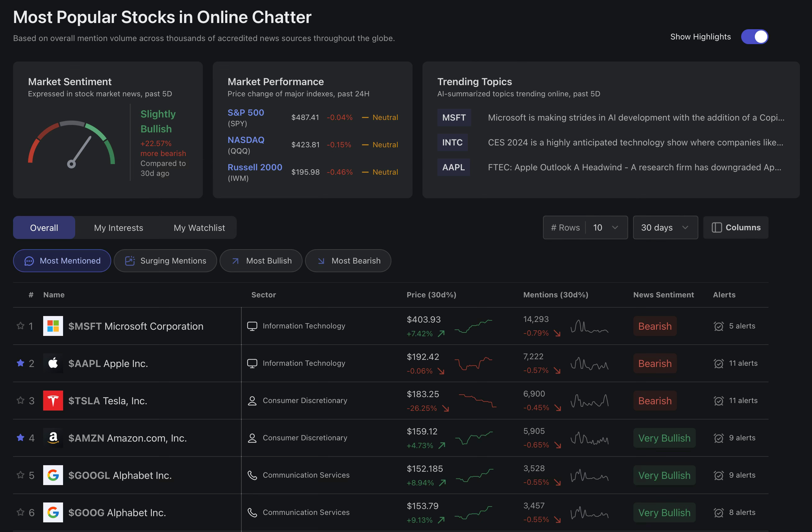
Task: Click GOOG mentions sparkline chart
Action: point(590,512)
